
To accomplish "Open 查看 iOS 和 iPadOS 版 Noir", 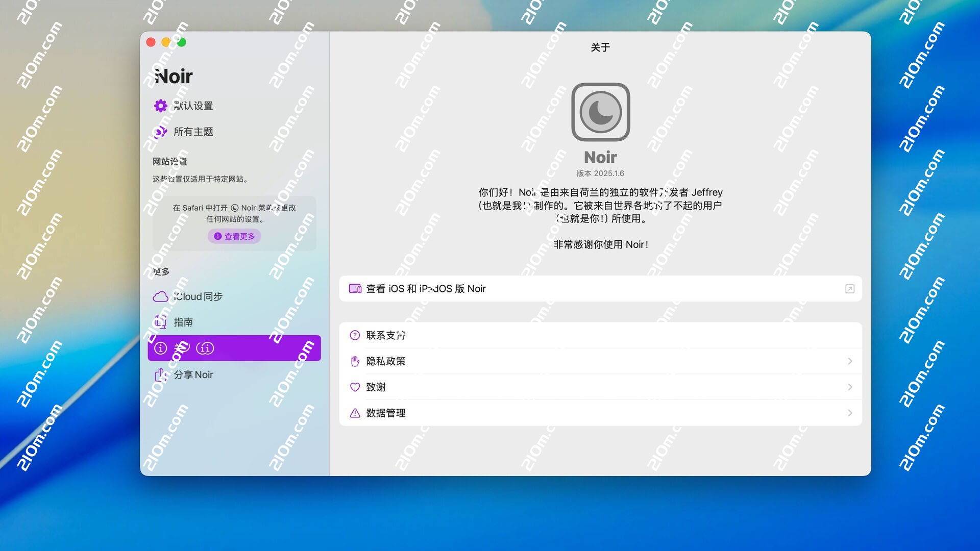I will click(600, 289).
